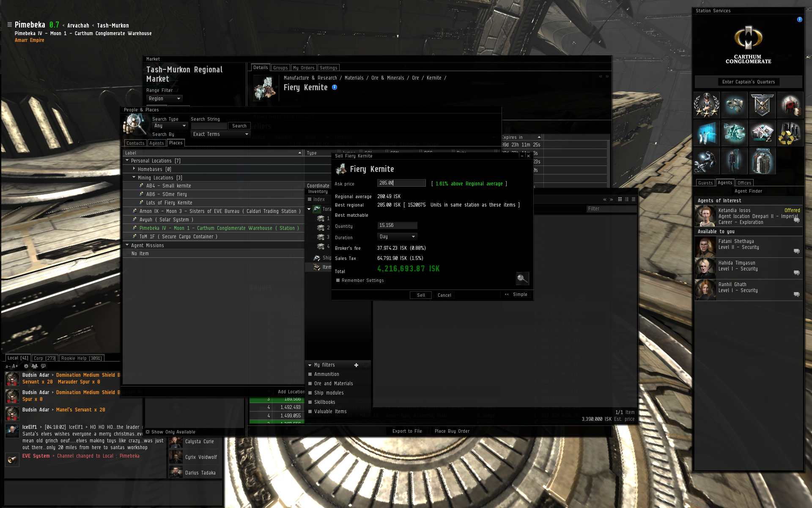
Task: Open the Fitting service ship icon
Action: pyautogui.click(x=734, y=105)
